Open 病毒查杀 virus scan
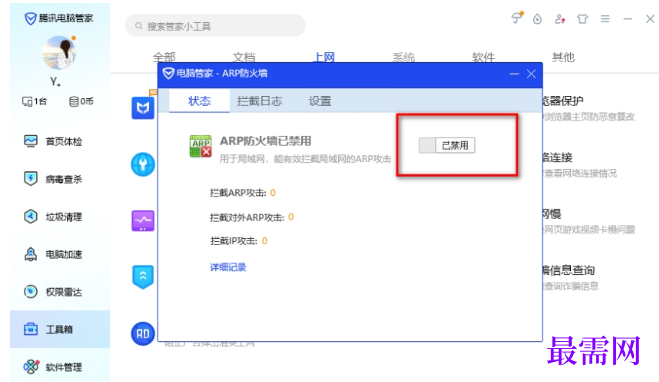 coord(53,179)
